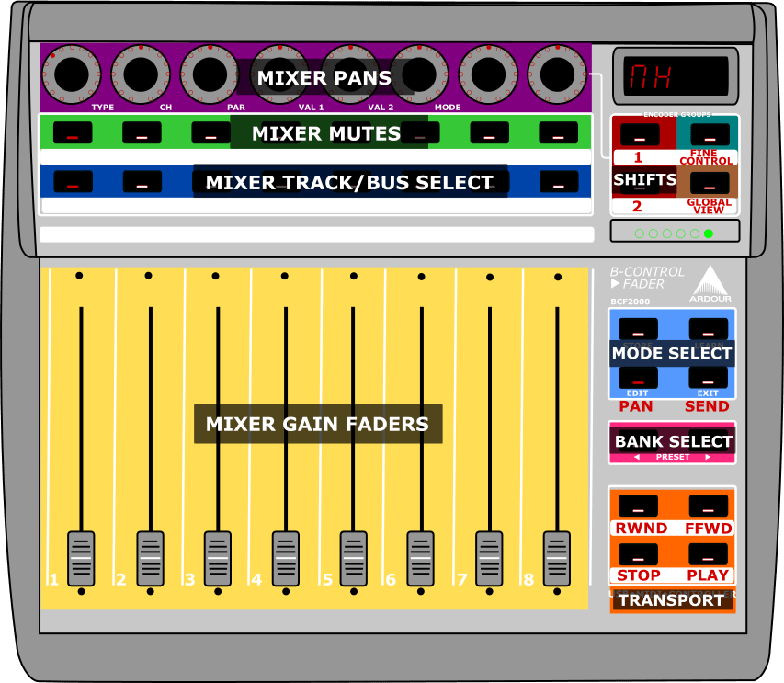
Task: Select PAN mode with the EDIT button
Action: (x=639, y=378)
